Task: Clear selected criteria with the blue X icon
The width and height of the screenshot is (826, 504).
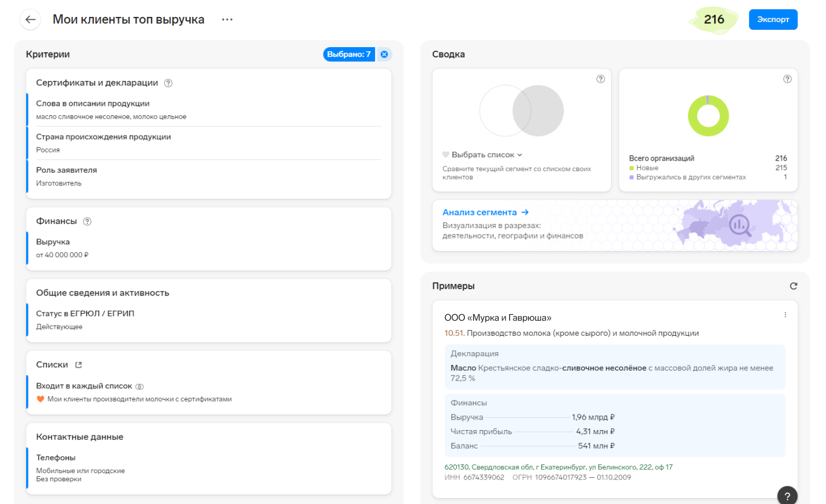Action: [x=384, y=54]
